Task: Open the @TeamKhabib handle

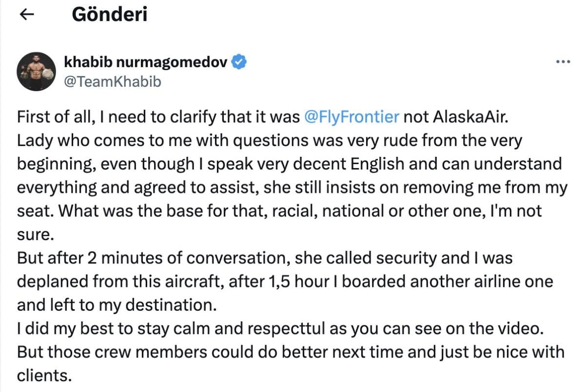Action: [x=112, y=82]
